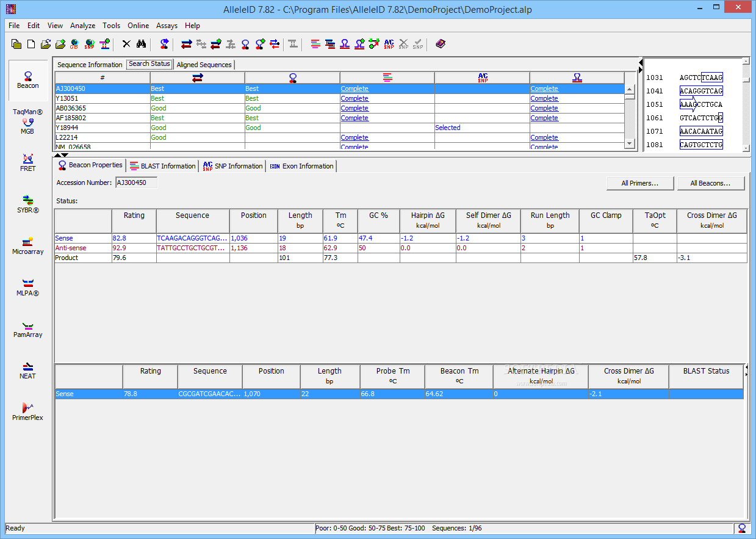Open the book help icon in toolbar
Viewport: 756px width, 539px height.
tap(441, 44)
